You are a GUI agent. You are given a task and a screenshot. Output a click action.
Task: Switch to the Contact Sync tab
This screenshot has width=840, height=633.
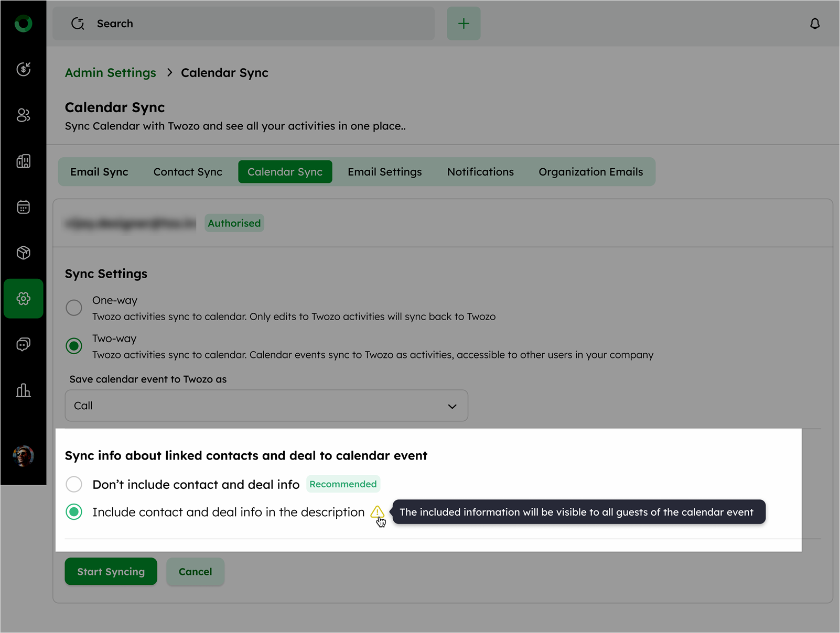pos(188,172)
